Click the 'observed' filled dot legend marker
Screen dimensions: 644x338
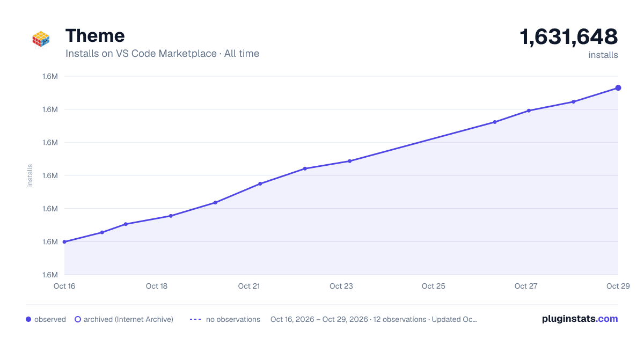click(x=28, y=319)
